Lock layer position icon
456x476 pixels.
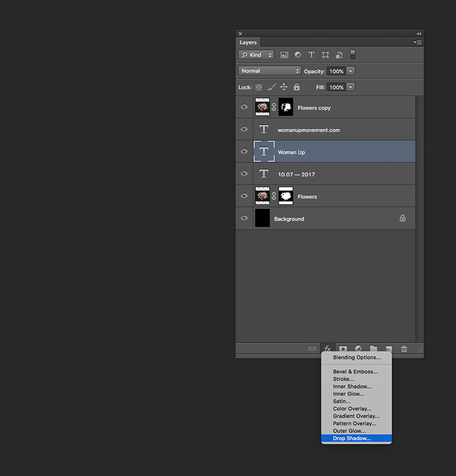click(x=284, y=87)
